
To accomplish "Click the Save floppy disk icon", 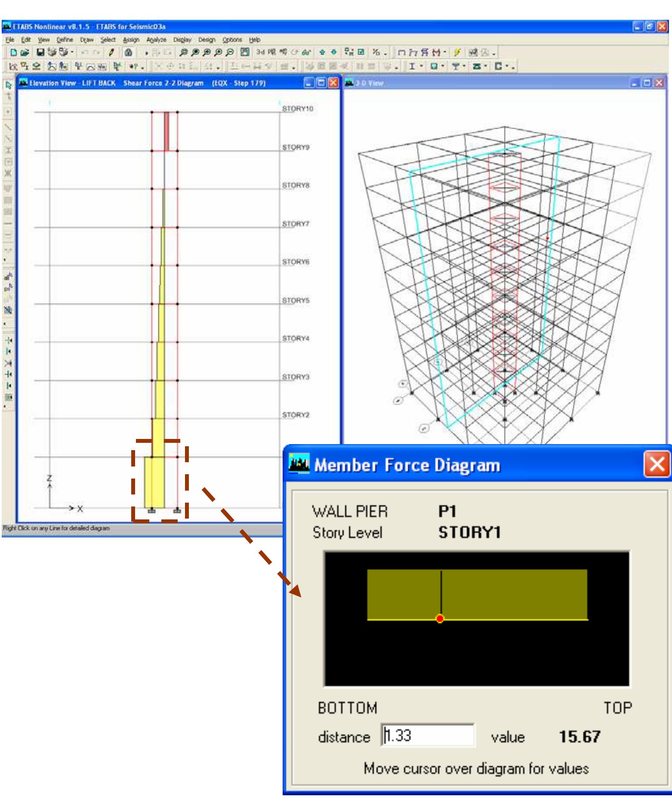I will click(x=40, y=53).
